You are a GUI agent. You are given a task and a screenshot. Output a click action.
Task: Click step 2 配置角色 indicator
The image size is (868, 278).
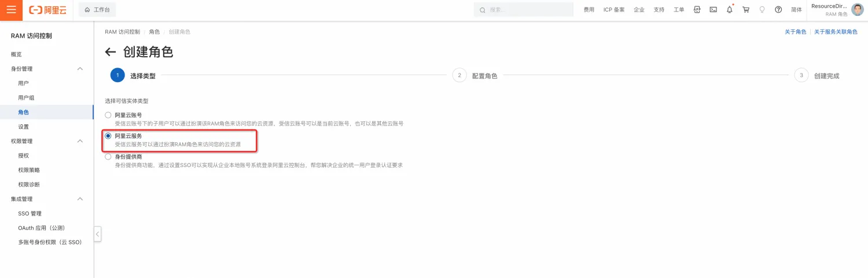pos(459,75)
